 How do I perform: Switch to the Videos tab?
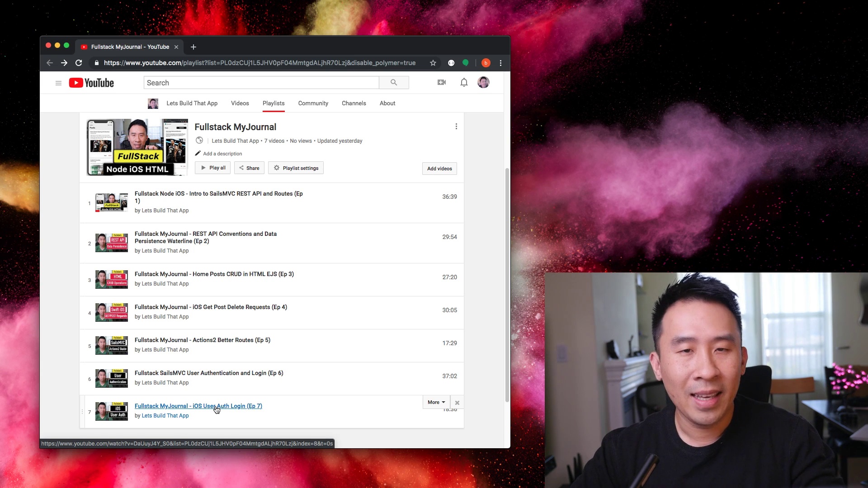[x=240, y=103]
